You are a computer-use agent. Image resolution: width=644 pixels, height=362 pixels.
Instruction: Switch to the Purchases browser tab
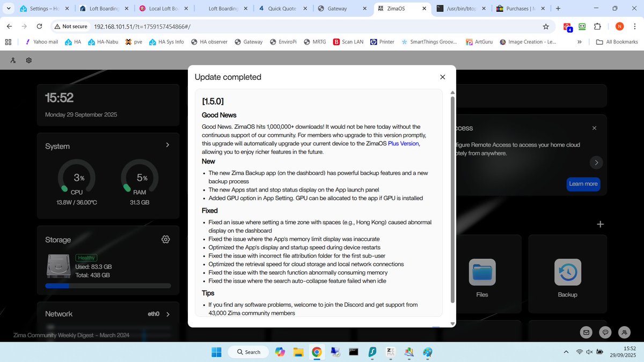[519, 9]
